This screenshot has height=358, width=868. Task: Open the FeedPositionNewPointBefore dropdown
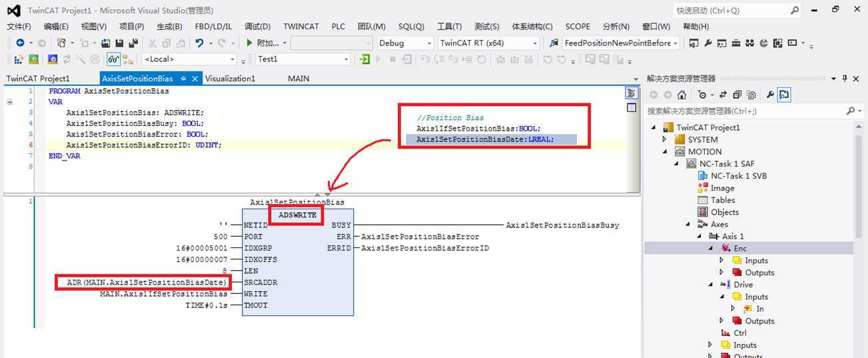tap(675, 43)
